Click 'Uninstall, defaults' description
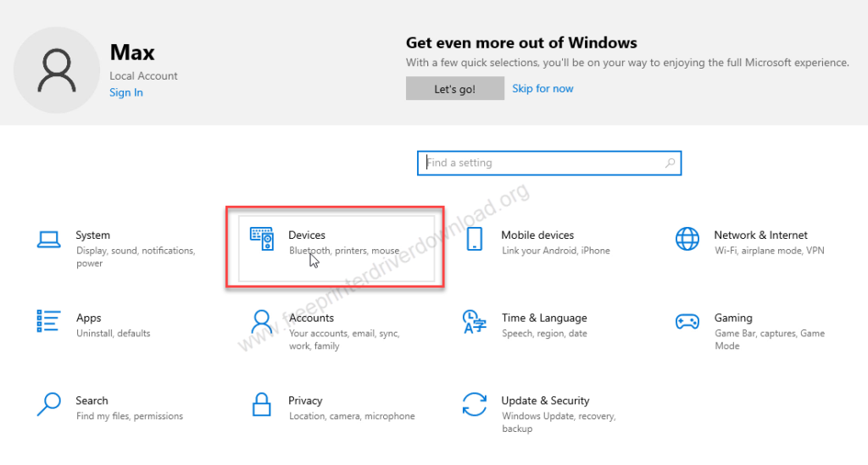 tap(113, 334)
